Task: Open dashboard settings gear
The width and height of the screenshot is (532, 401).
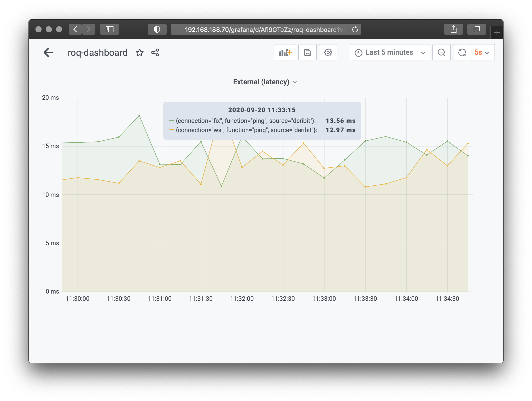Action: click(328, 52)
